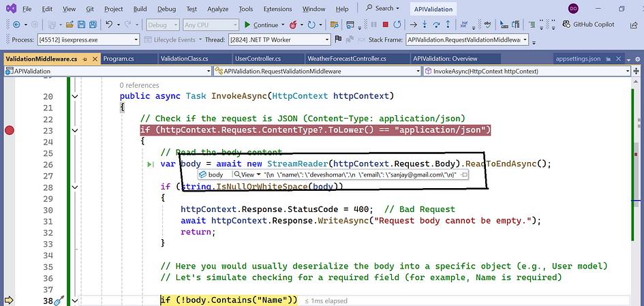Click the Share icon at toolbar right

coord(634,25)
